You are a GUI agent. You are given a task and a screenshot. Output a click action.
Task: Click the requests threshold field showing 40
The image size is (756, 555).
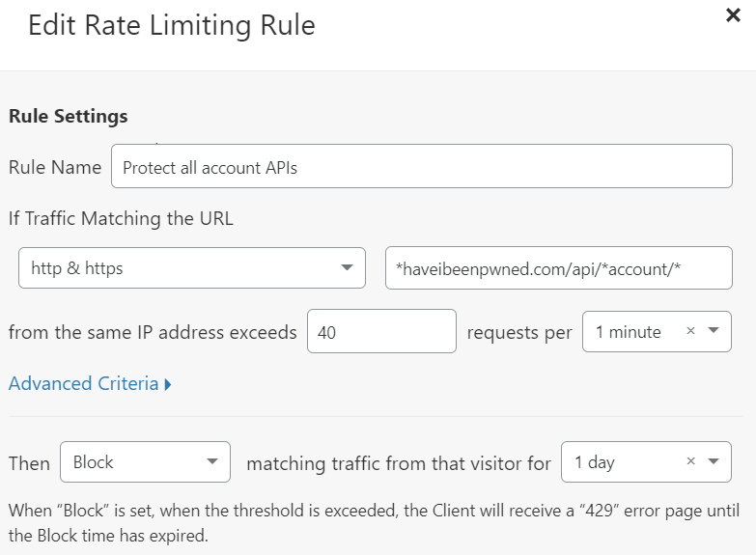pyautogui.click(x=381, y=331)
